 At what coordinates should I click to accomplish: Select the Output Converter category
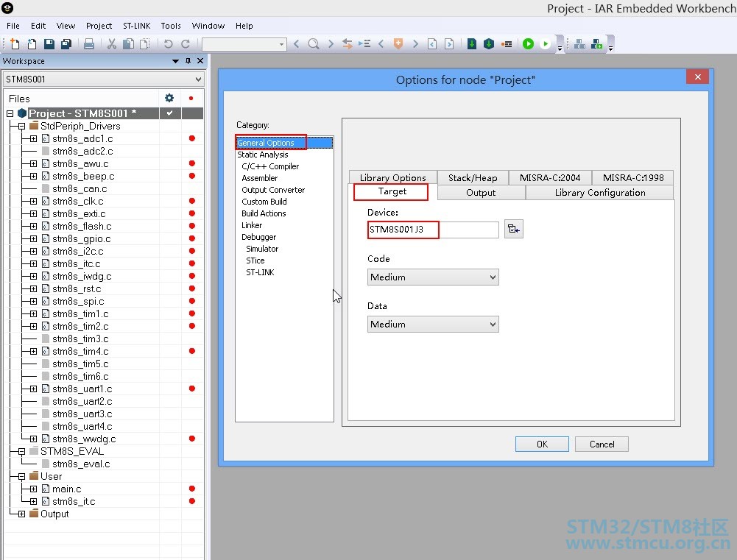[273, 190]
